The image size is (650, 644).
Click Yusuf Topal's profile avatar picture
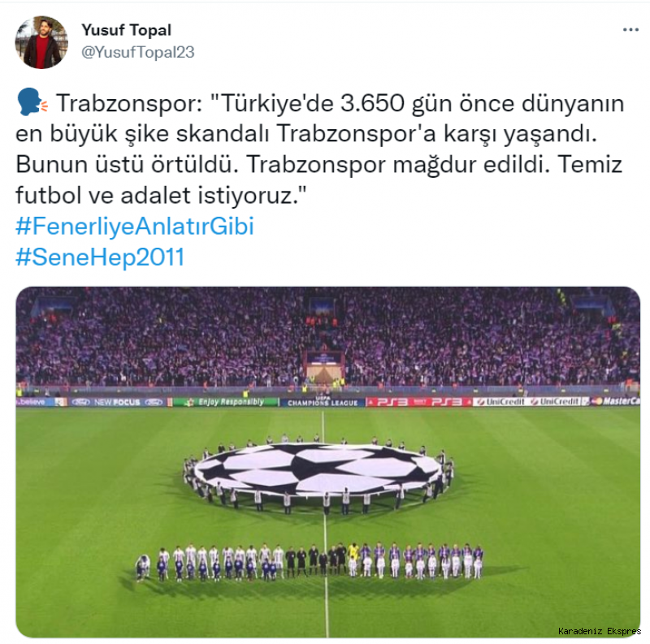click(41, 42)
